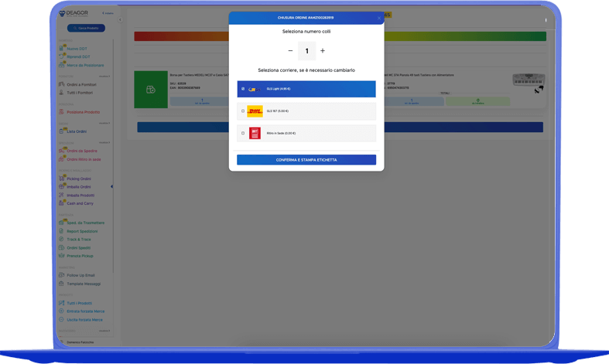Image resolution: width=609 pixels, height=364 pixels.
Task: Click the Posiziona Prodotto red icon
Action: [x=61, y=112]
